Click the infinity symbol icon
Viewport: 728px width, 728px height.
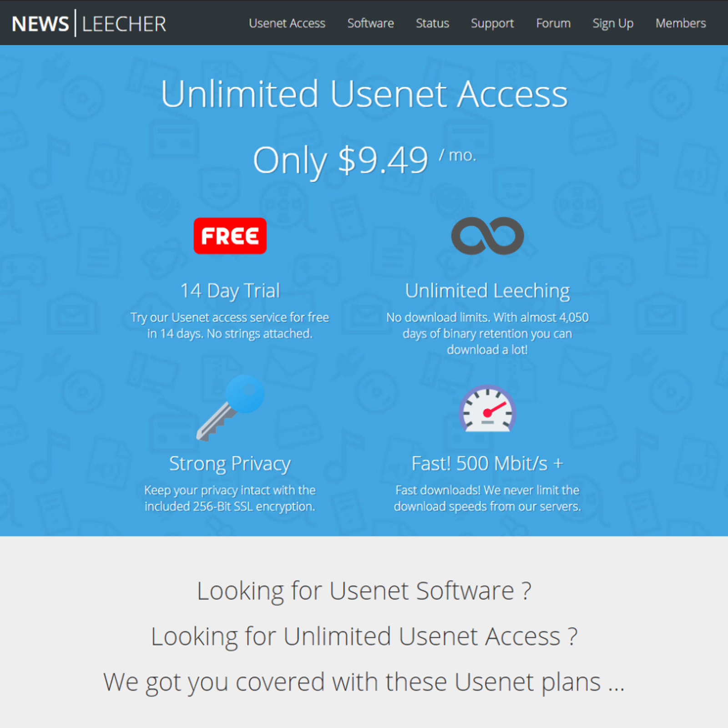[x=487, y=236]
